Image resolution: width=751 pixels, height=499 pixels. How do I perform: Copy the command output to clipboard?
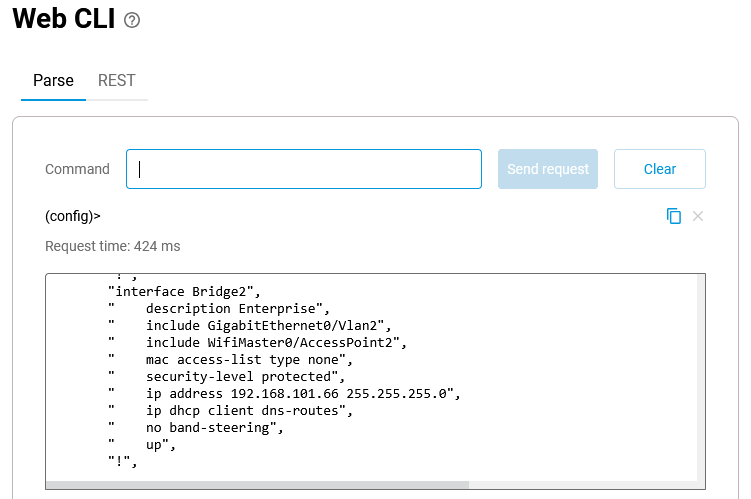point(674,216)
